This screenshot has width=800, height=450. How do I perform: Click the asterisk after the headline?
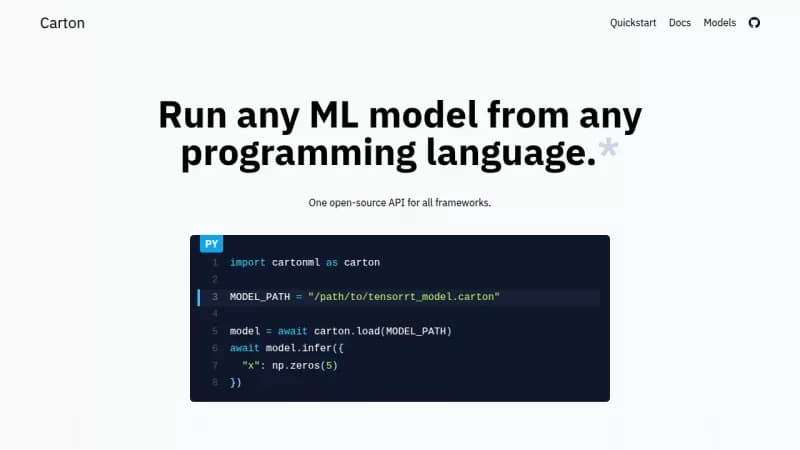[606, 152]
